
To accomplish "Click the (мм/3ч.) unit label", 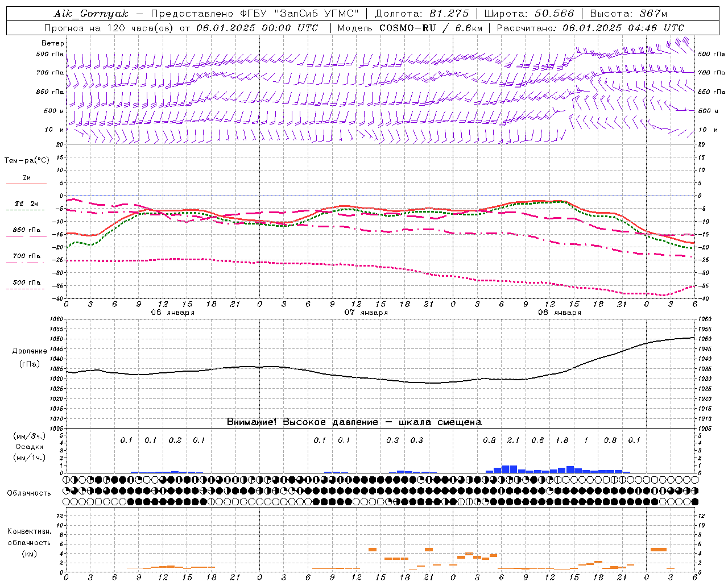I will (30, 436).
